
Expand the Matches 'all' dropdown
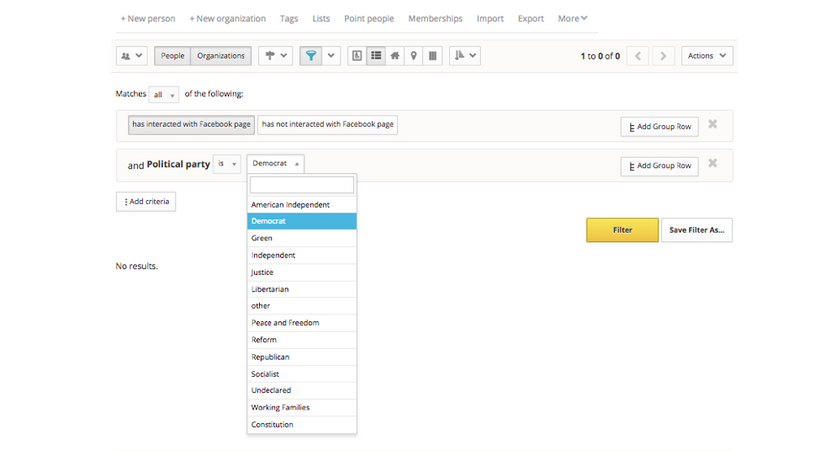tap(163, 95)
